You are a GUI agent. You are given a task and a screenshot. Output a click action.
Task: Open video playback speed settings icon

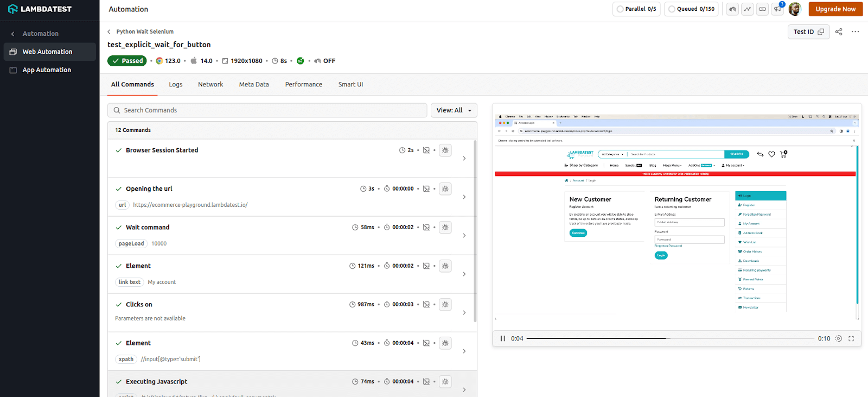coord(839,338)
